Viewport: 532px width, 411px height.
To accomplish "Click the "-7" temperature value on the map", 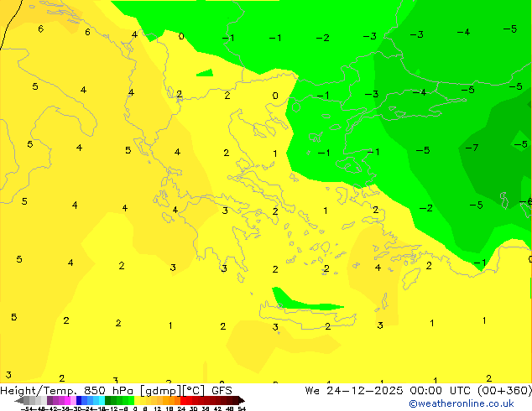I will [472, 148].
